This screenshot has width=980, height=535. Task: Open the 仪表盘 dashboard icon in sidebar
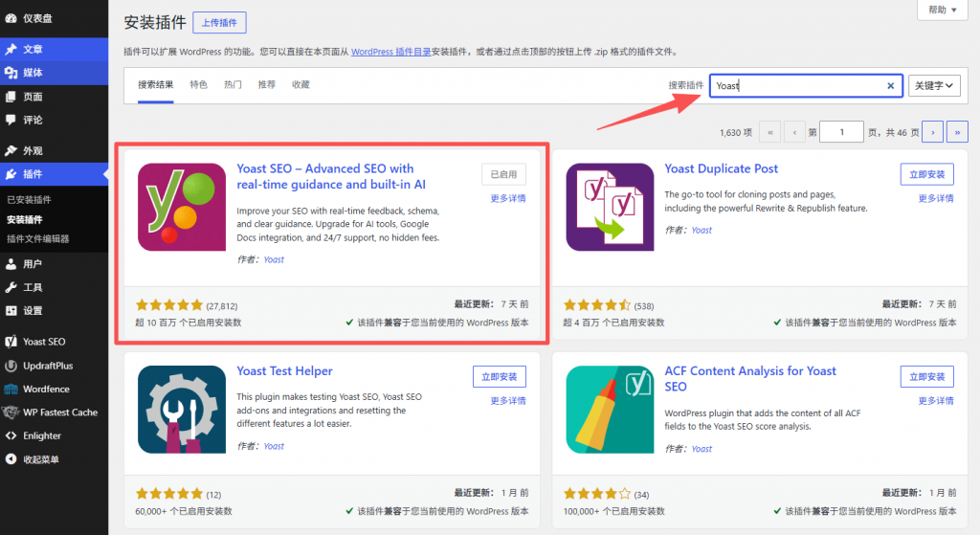click(x=11, y=18)
